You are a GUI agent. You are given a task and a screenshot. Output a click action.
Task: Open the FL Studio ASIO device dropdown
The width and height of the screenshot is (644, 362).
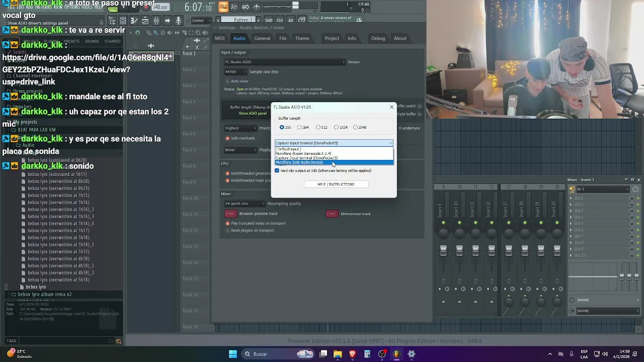pyautogui.click(x=285, y=62)
